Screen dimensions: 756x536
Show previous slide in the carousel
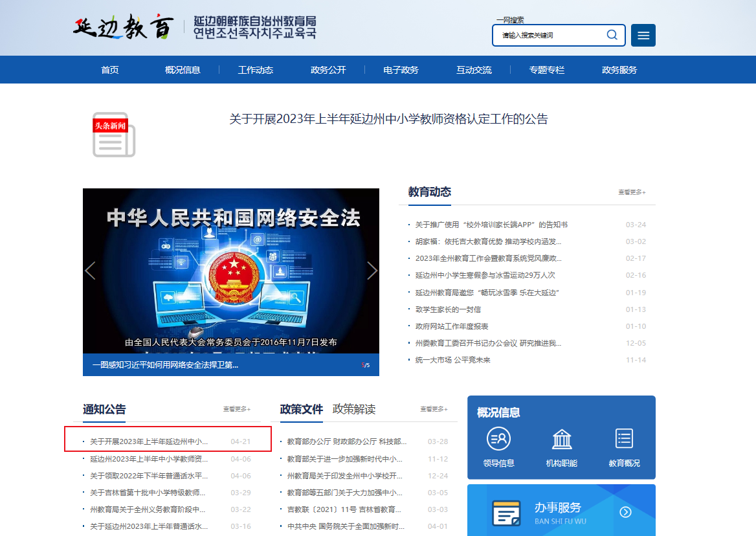pyautogui.click(x=91, y=271)
